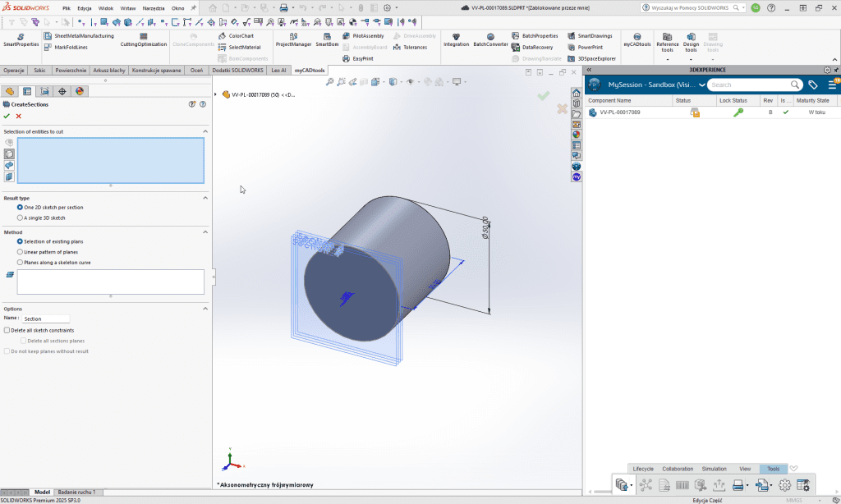Launch 3DSpaceExplorer tool
The image size is (841, 504).
(x=591, y=58)
